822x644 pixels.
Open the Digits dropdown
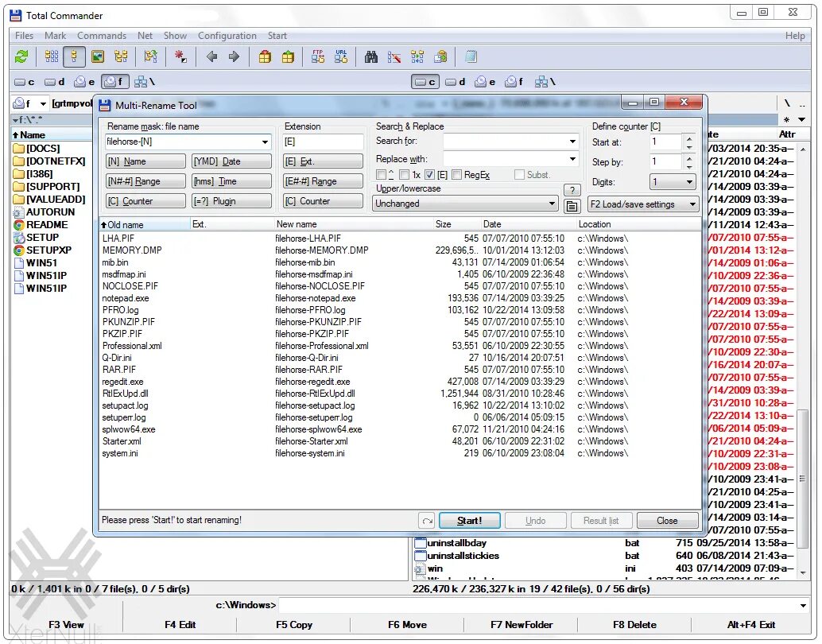tap(672, 182)
